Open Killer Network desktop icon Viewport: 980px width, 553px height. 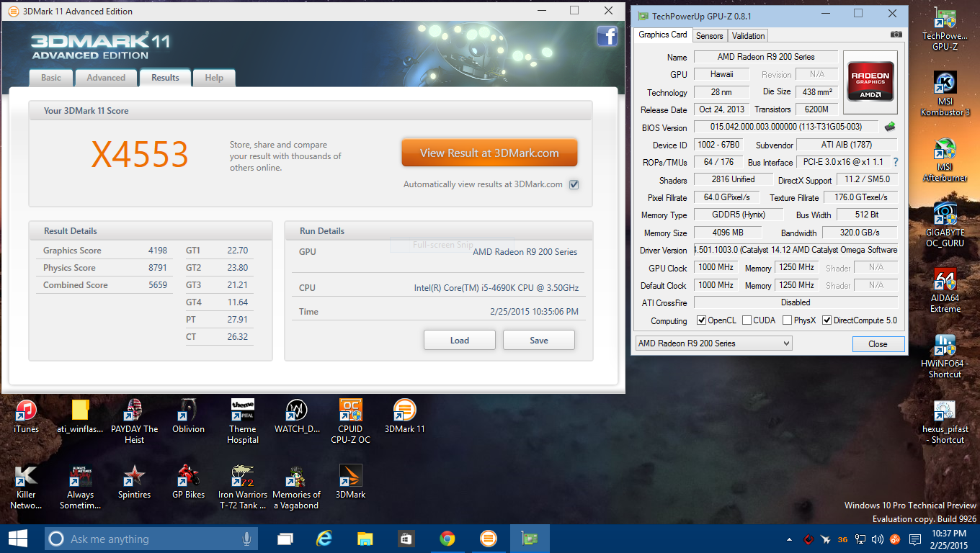tap(26, 487)
